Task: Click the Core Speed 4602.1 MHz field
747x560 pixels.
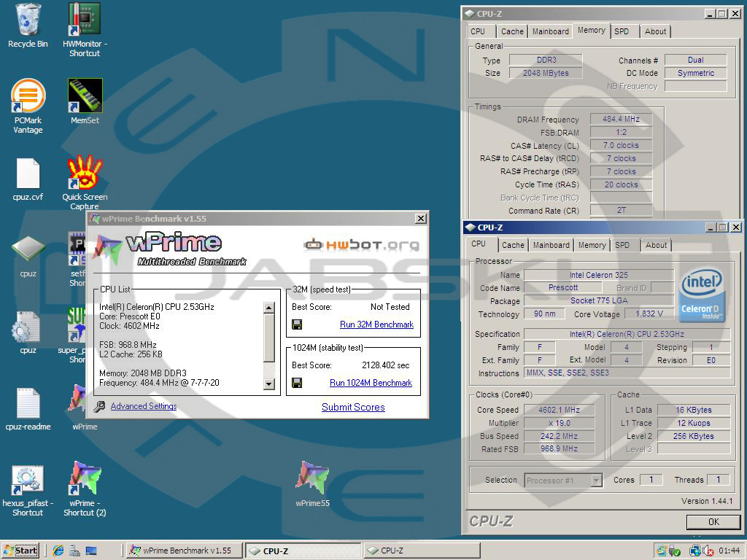Action: [x=560, y=410]
